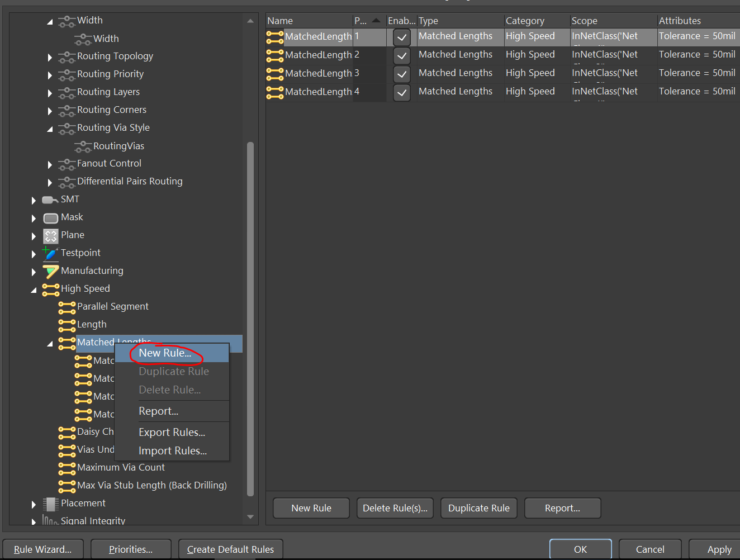Click the Plane category icon

tap(50, 236)
